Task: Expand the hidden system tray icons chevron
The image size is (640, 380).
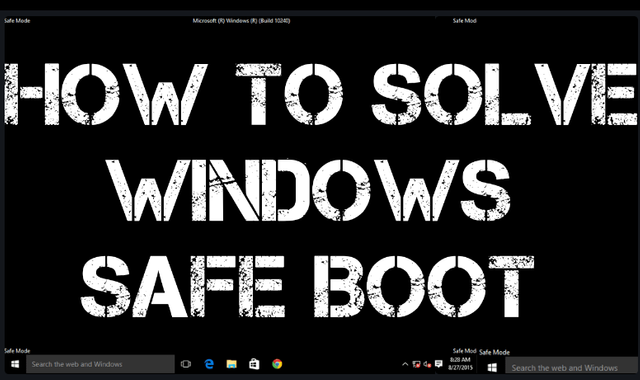Action: [x=405, y=364]
